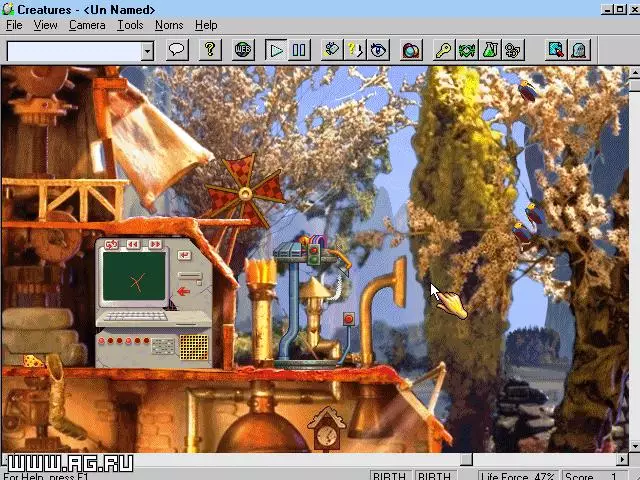Expand the toolbar combo box dropdown arrow
The height and width of the screenshot is (480, 640).
click(x=147, y=51)
